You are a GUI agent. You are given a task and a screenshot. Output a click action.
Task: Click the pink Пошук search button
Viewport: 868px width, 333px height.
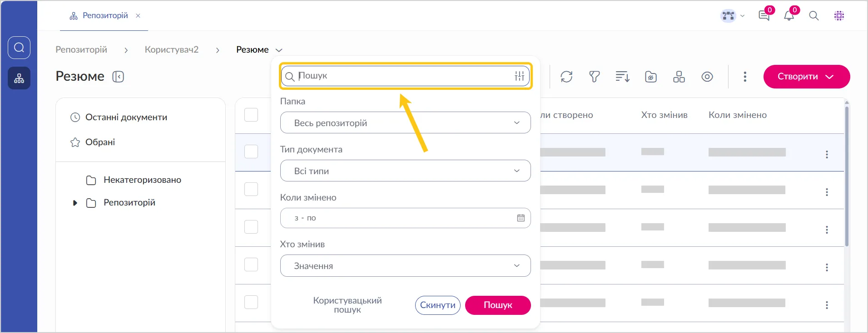[x=497, y=305]
